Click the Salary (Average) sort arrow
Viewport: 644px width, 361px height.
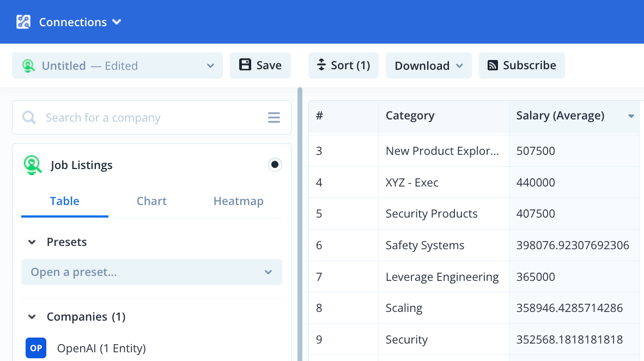pyautogui.click(x=631, y=116)
